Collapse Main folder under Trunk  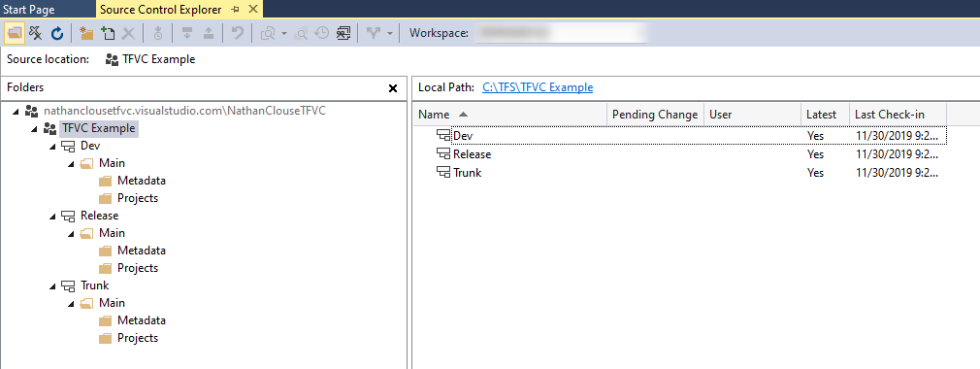(71, 303)
